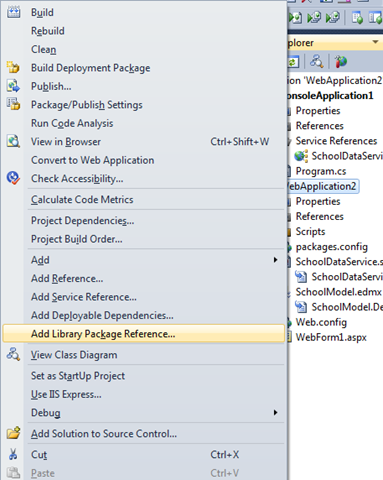This screenshot has height=480, width=383.
Task: Select WebForm1.aspx in Solution Explorer
Action: [x=331, y=337]
